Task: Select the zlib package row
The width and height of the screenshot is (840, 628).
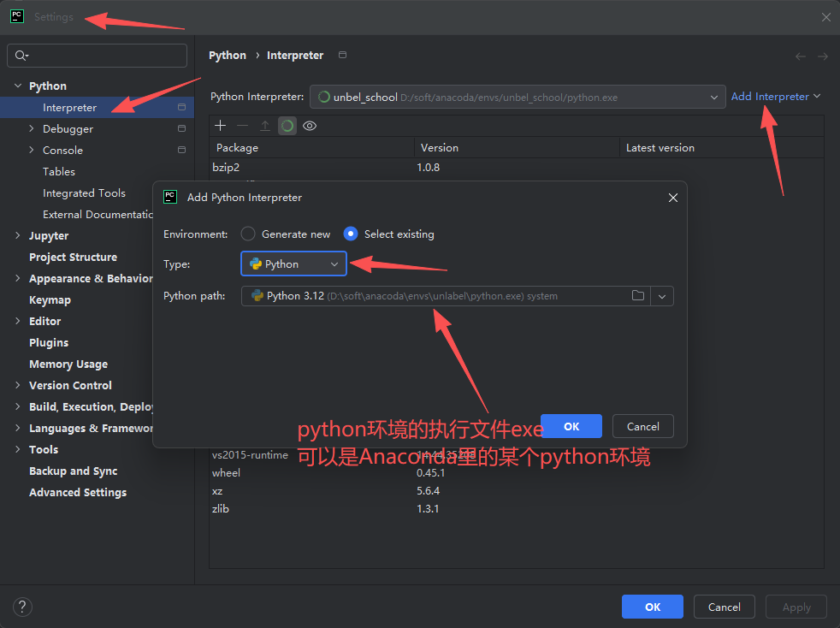Action: [x=517, y=509]
